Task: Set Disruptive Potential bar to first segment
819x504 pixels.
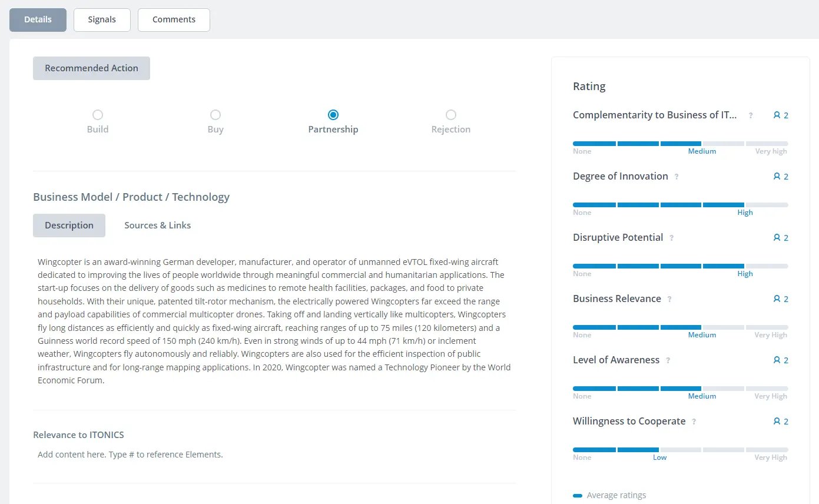Action: [594, 266]
